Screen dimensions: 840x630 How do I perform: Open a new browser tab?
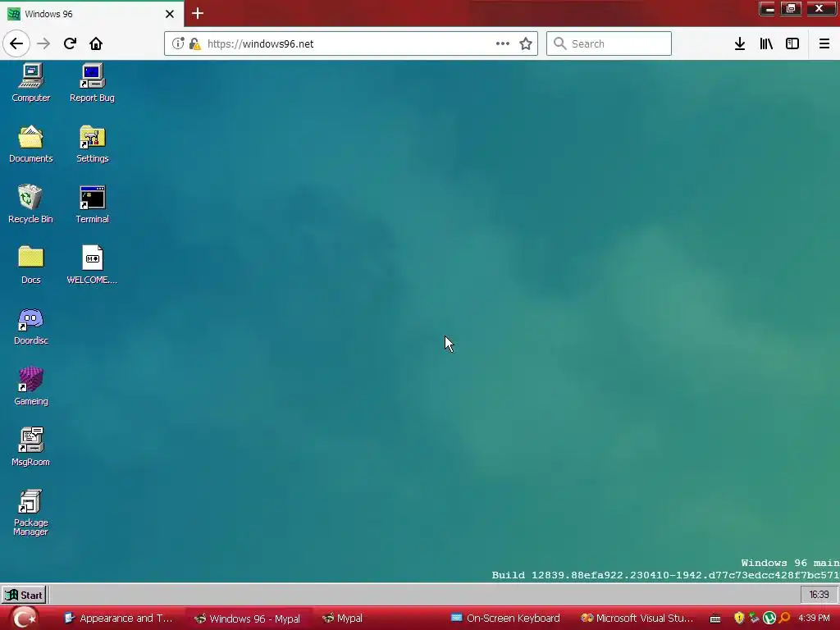198,13
